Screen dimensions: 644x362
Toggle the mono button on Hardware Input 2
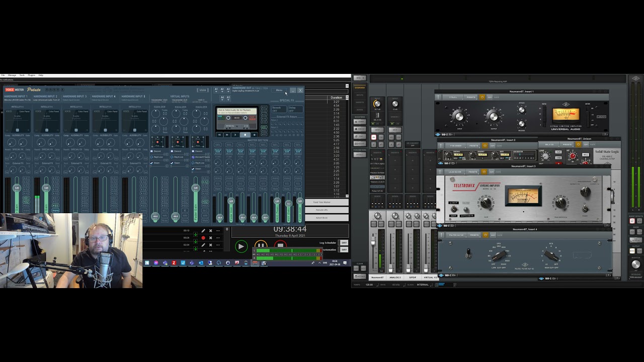(55, 211)
